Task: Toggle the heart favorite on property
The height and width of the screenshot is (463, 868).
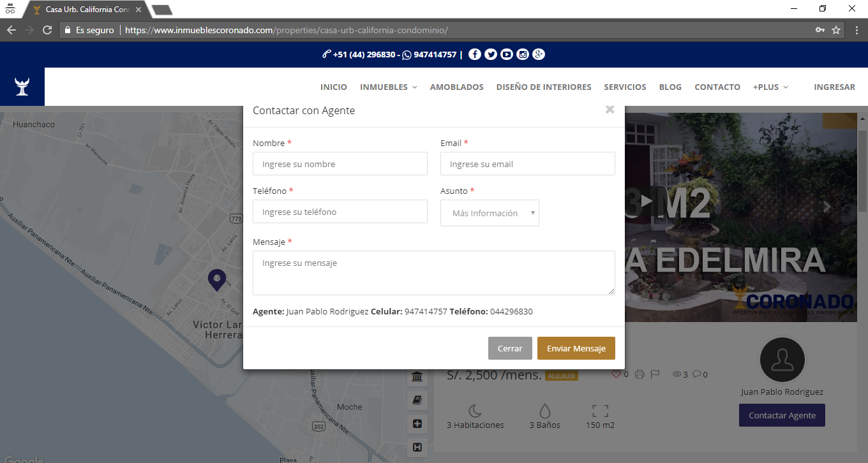Action: tap(616, 374)
